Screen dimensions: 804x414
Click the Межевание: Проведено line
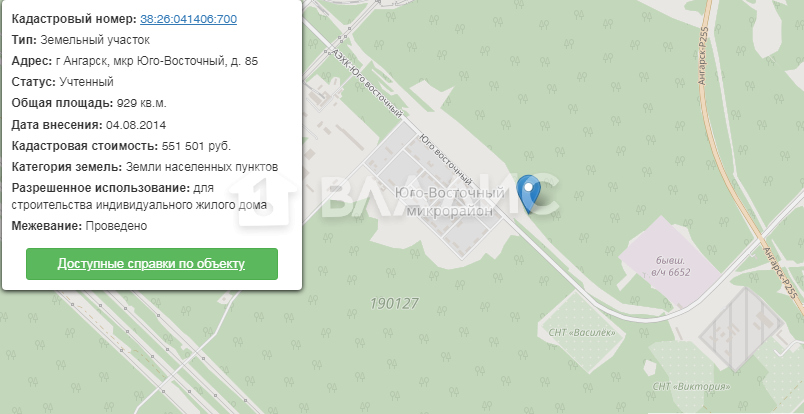(79, 226)
